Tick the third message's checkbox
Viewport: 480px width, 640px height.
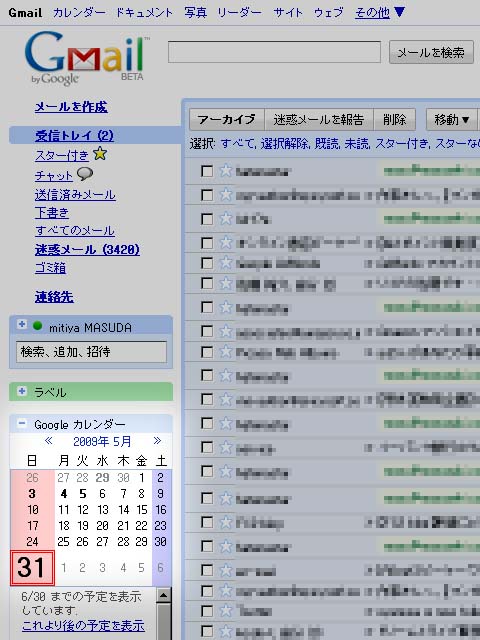tap(207, 219)
